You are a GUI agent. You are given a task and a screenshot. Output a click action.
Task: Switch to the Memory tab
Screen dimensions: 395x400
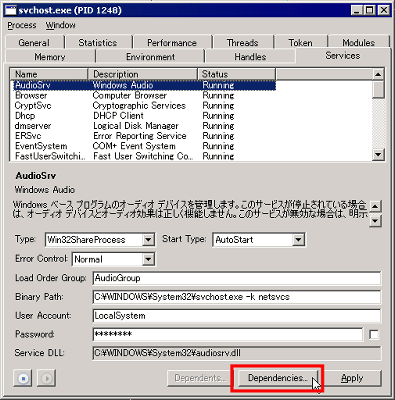coord(50,57)
